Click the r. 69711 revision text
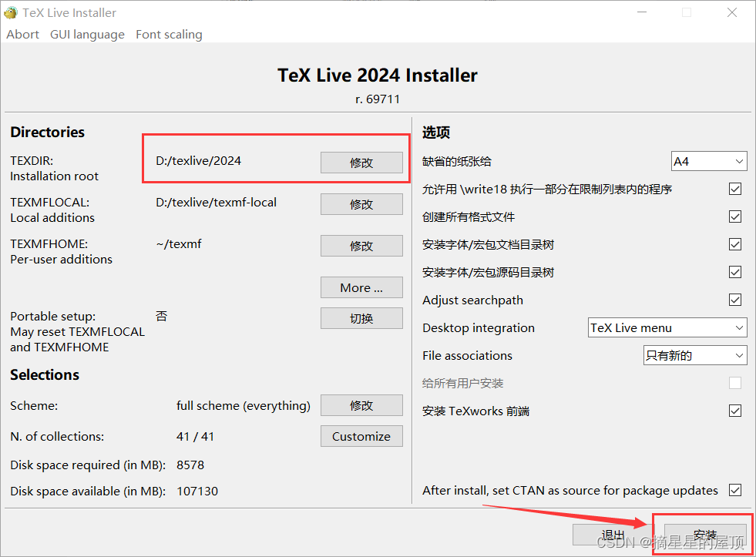Viewport: 756px width, 557px height. 378,99
